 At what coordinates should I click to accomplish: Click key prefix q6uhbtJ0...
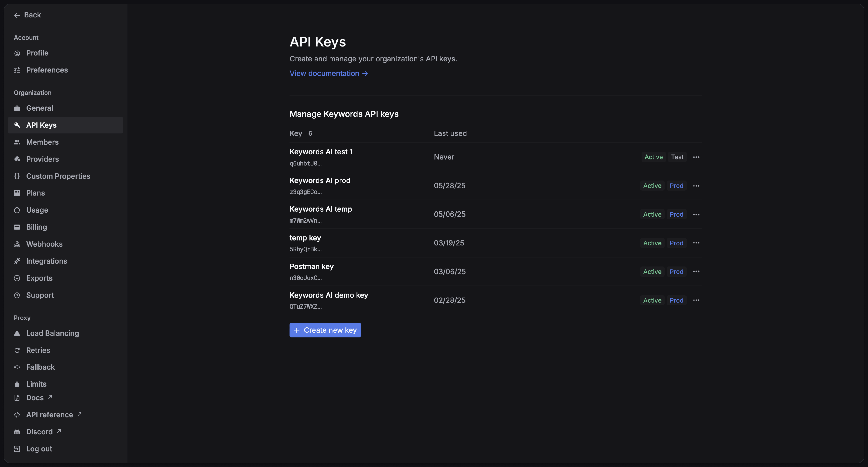pyautogui.click(x=306, y=164)
